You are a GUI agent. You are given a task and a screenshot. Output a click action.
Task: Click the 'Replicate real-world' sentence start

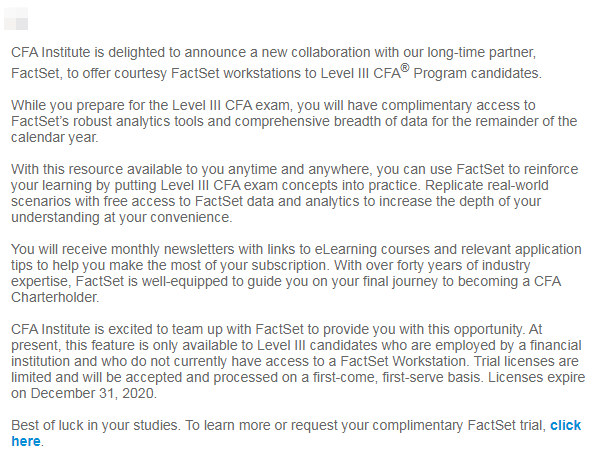pos(486,185)
